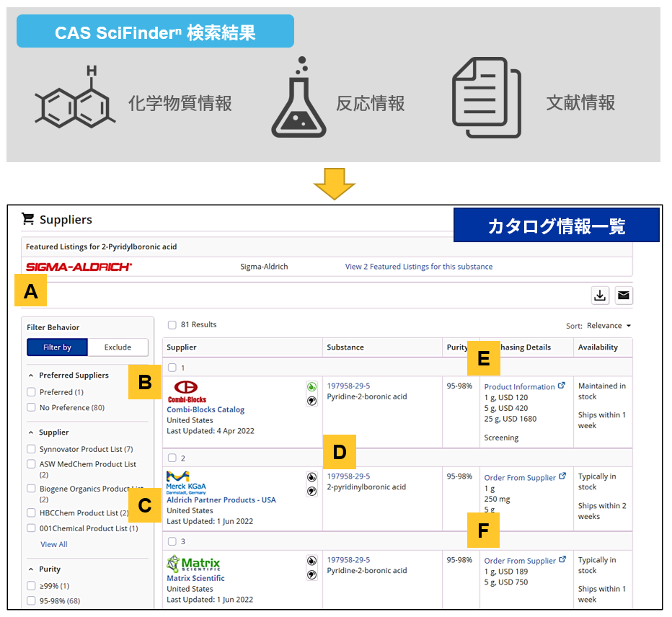The width and height of the screenshot is (672, 617).
Task: Collapse the Preferred Suppliers filter section
Action: pos(32,376)
